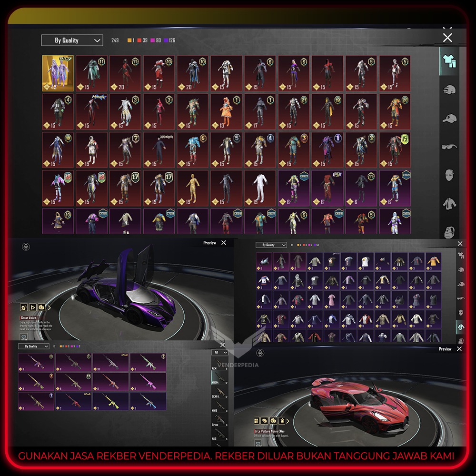Select the yellow M16A4 weapon skin thumbnail

click(x=110, y=401)
